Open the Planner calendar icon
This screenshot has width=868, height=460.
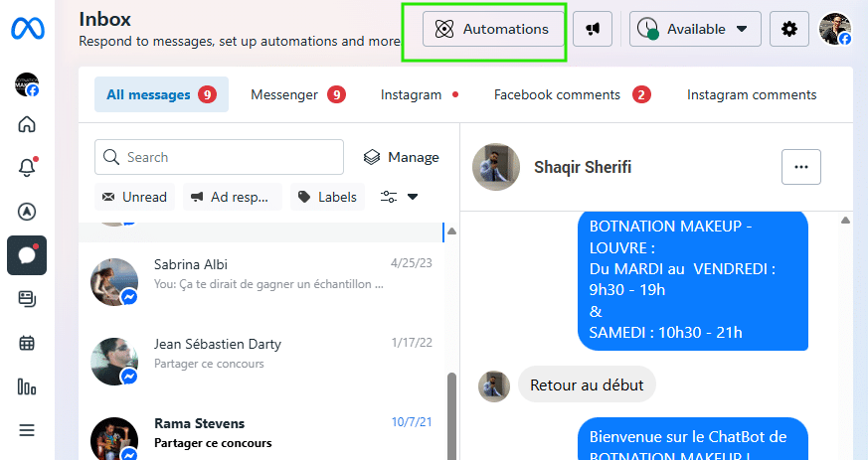27,343
